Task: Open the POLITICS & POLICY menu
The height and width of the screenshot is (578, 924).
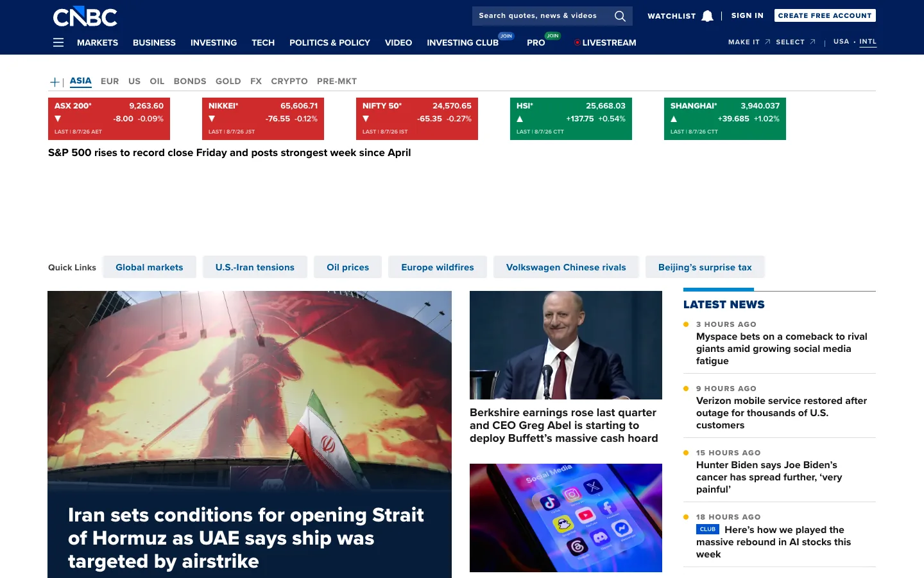Action: (x=330, y=42)
